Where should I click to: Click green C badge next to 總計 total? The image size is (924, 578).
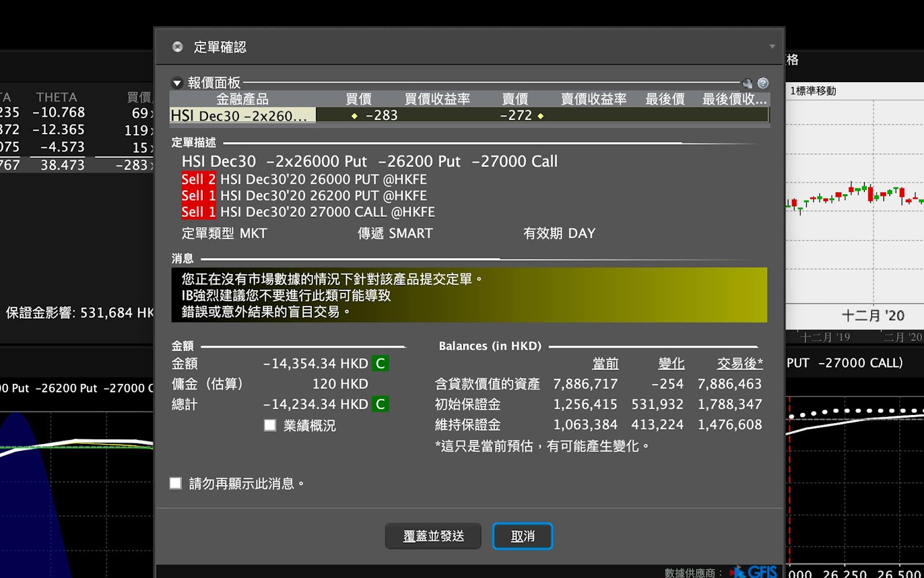(380, 404)
